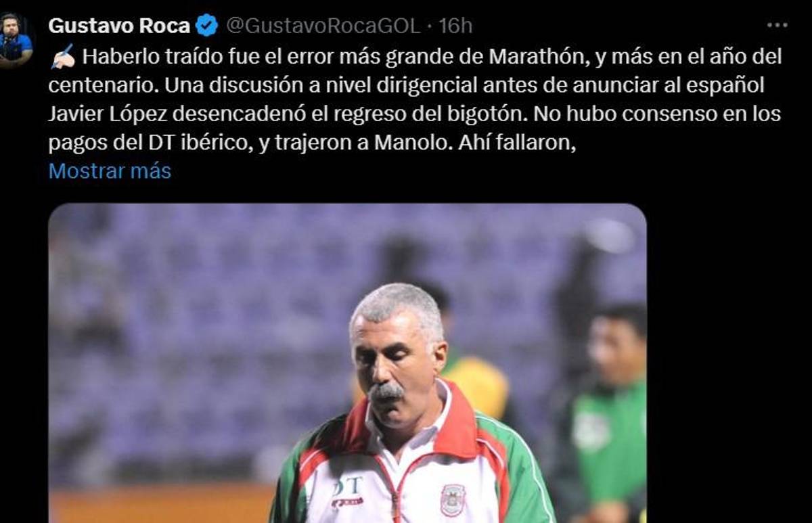Click the writing hand emoji in the tweet
812x523 pixels.
pyautogui.click(x=62, y=57)
